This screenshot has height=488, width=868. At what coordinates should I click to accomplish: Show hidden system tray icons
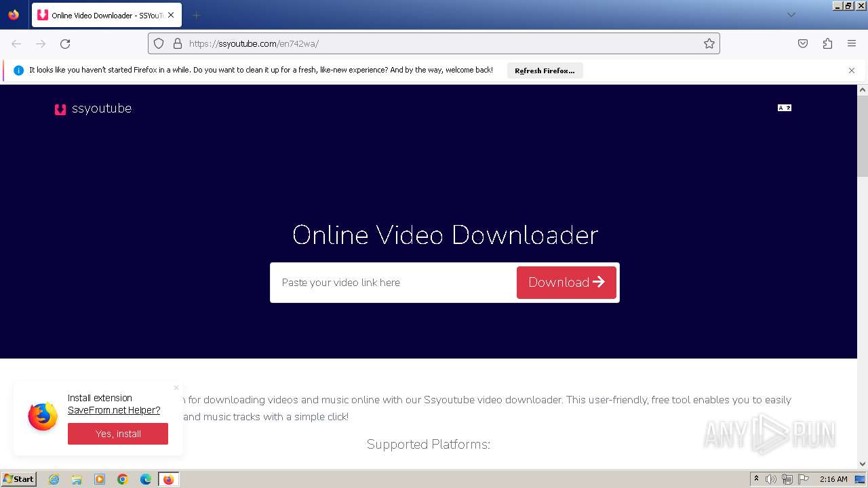coord(756,479)
